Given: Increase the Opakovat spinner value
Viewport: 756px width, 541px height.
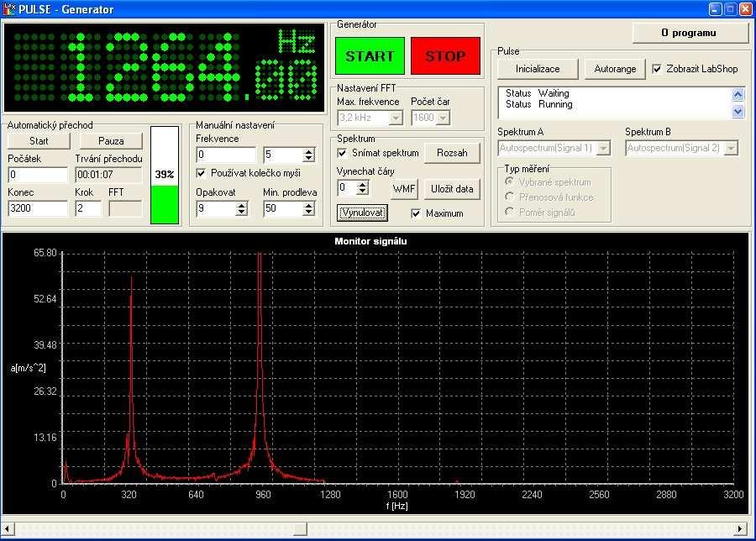Looking at the screenshot, I should [x=242, y=205].
